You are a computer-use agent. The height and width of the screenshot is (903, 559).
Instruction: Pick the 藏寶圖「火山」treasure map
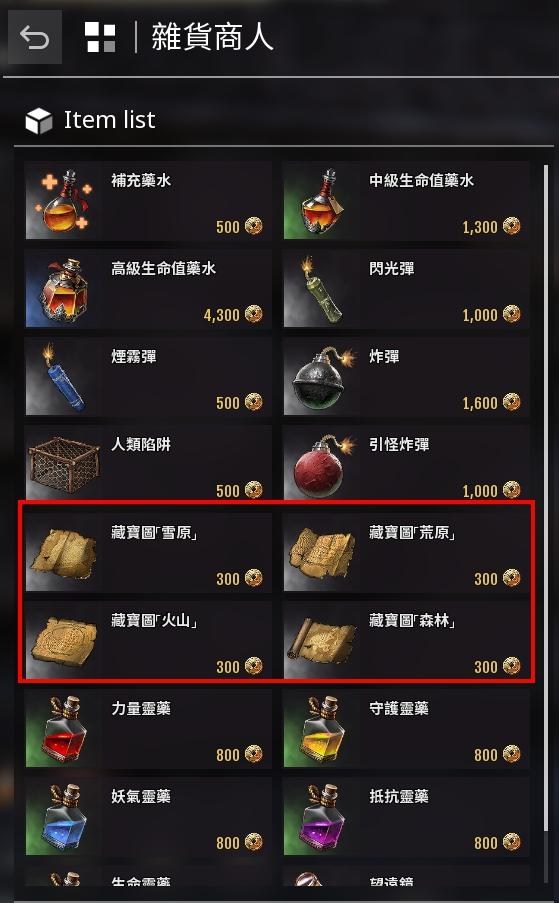coord(148,640)
